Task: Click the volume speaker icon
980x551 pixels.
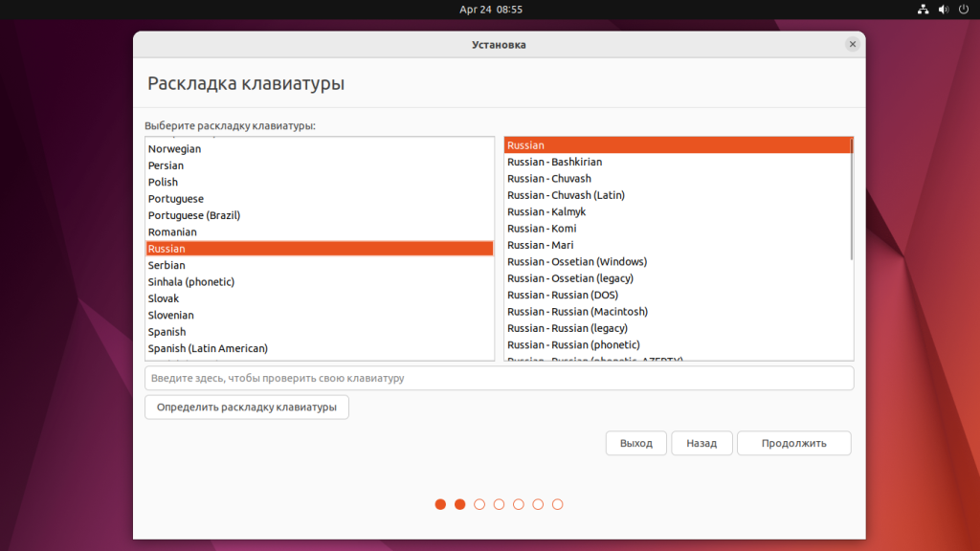Action: point(944,10)
